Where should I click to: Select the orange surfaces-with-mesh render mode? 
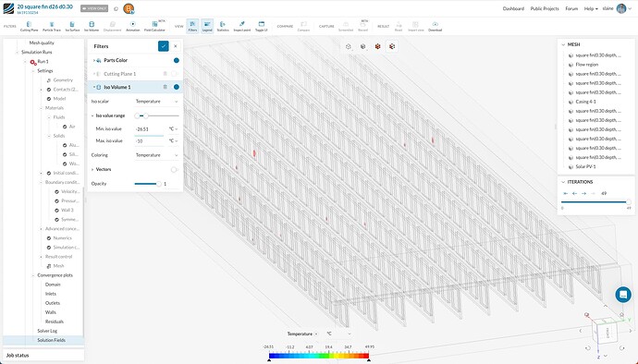pos(392,46)
